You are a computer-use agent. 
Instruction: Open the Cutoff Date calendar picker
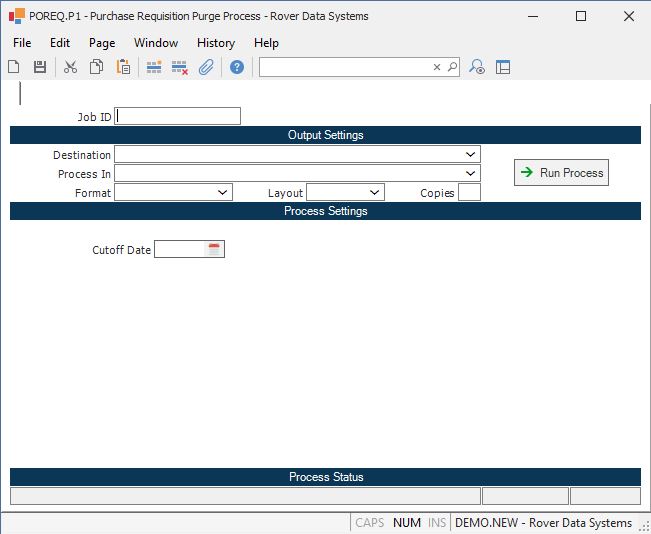pos(214,249)
